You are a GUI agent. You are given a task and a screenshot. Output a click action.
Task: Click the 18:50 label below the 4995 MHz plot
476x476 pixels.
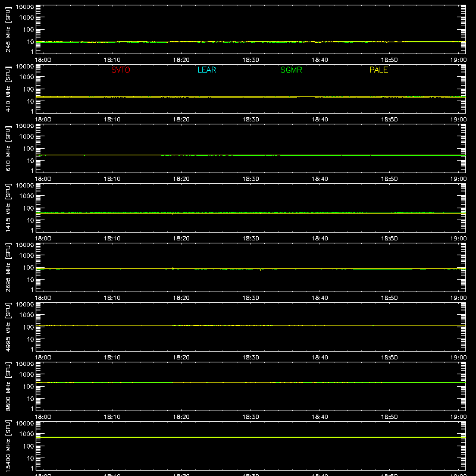coord(389,358)
